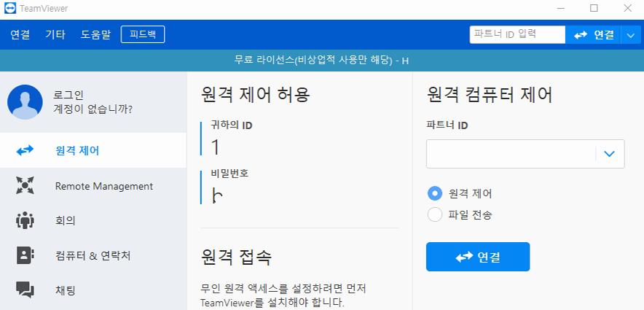
Task: Click the chat bubbles icon
Action: pyautogui.click(x=25, y=290)
